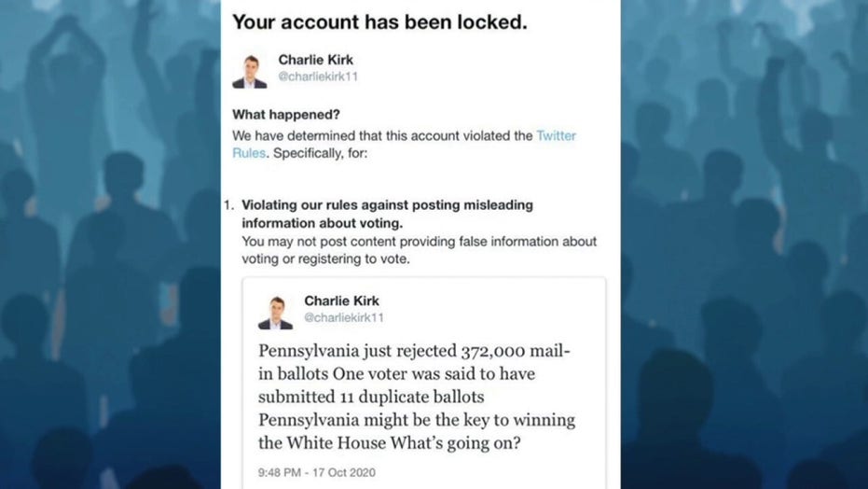Click the avatar inside the quoted tweet
The width and height of the screenshot is (868, 489).
point(275,313)
